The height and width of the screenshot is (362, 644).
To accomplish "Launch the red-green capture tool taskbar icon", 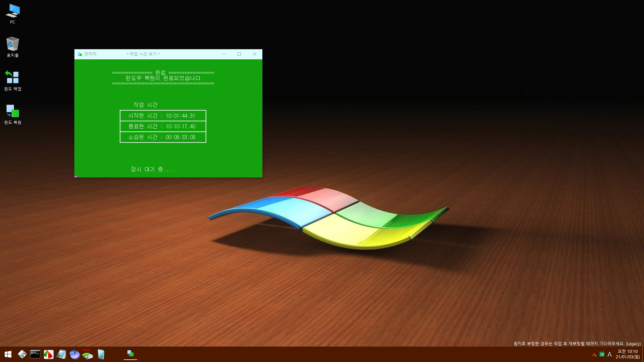I will point(49,354).
